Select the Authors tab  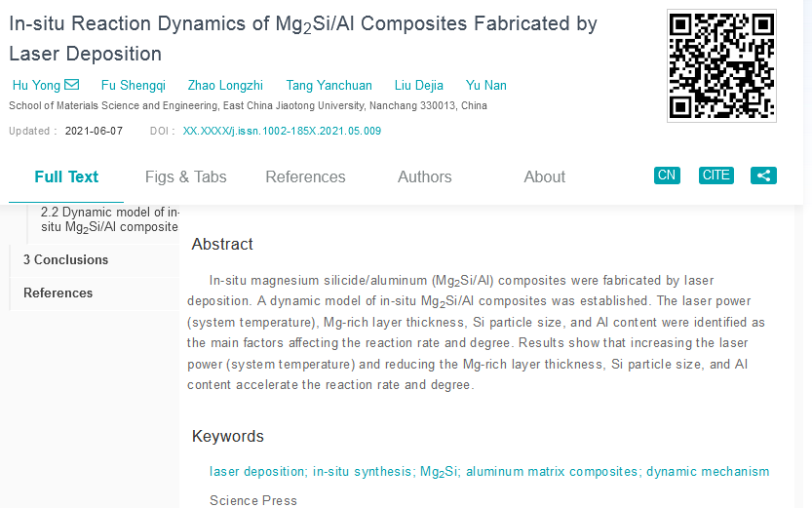click(425, 177)
